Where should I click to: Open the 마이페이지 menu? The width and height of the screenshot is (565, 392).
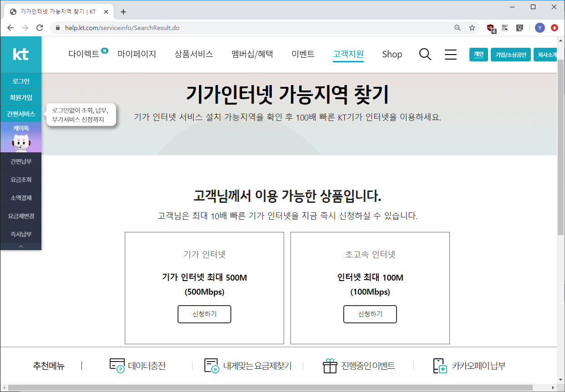137,54
